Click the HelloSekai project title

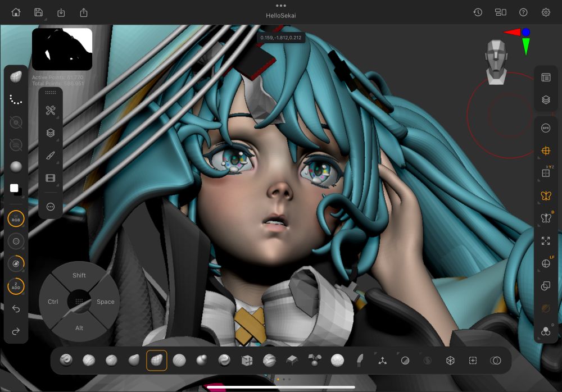[x=281, y=16]
